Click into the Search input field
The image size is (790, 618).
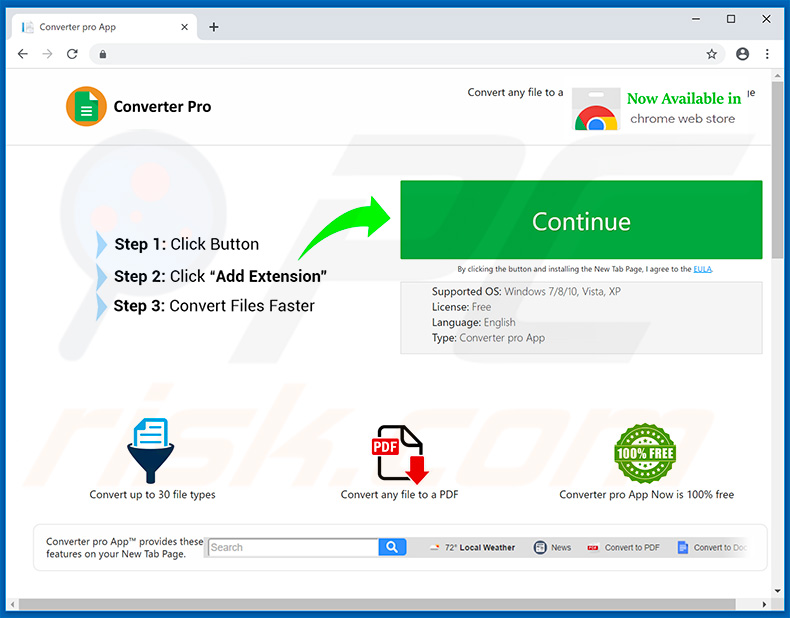click(x=293, y=547)
